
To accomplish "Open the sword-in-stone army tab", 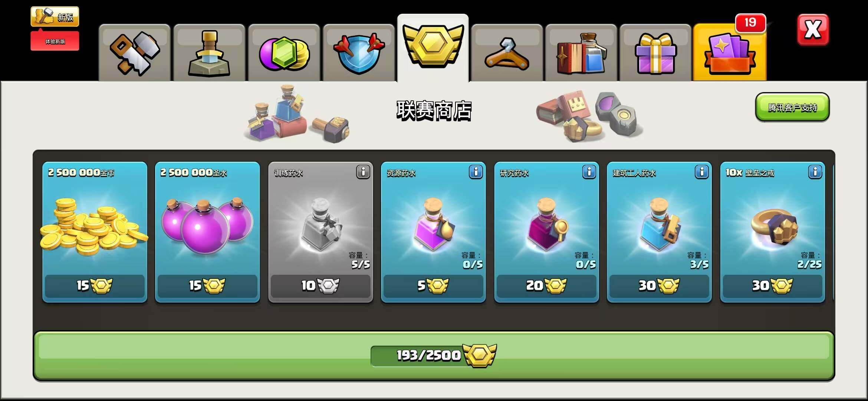I will coord(209,53).
